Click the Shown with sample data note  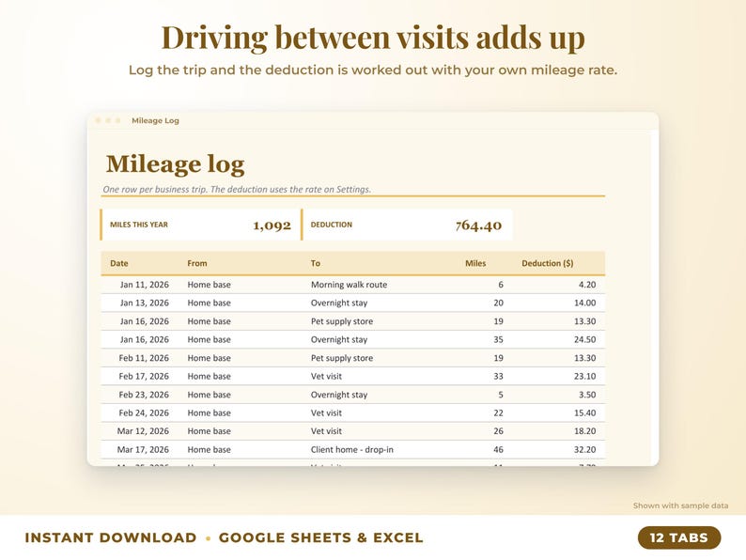(x=680, y=506)
